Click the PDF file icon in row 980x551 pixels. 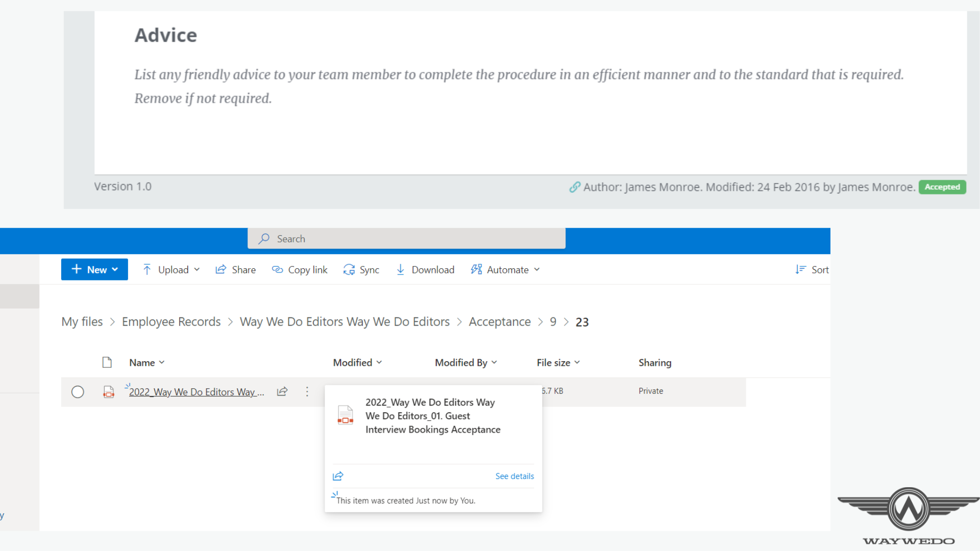coord(109,392)
